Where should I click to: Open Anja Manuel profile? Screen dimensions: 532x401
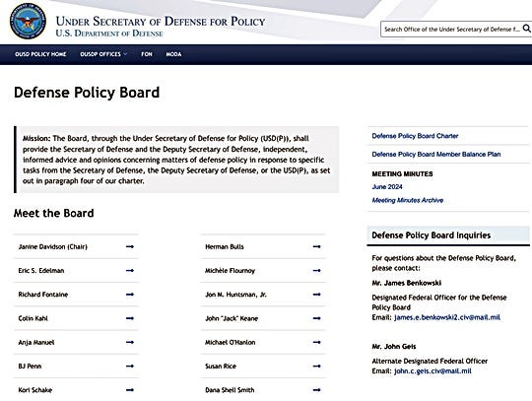coord(36,342)
